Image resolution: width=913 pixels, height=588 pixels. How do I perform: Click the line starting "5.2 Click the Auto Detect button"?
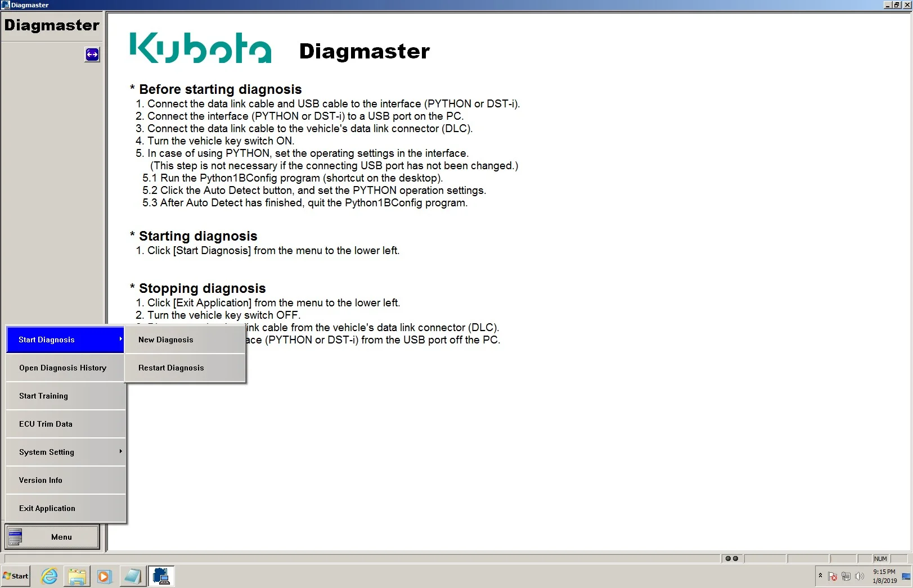pos(314,191)
